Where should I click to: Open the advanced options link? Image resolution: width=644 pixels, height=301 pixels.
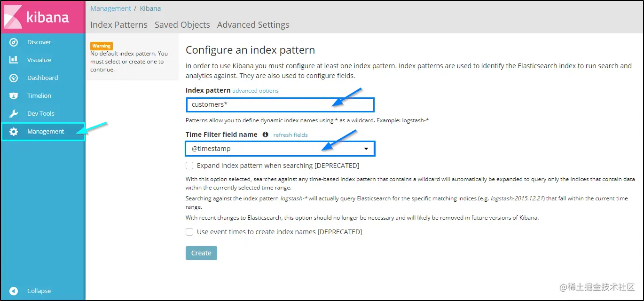point(256,91)
